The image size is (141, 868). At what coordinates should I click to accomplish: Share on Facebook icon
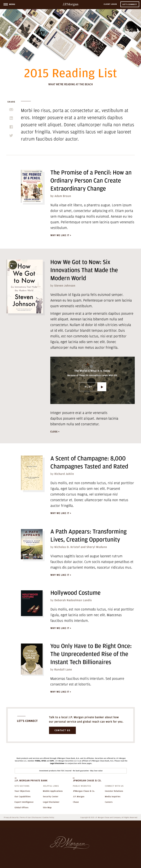(x=11, y=127)
